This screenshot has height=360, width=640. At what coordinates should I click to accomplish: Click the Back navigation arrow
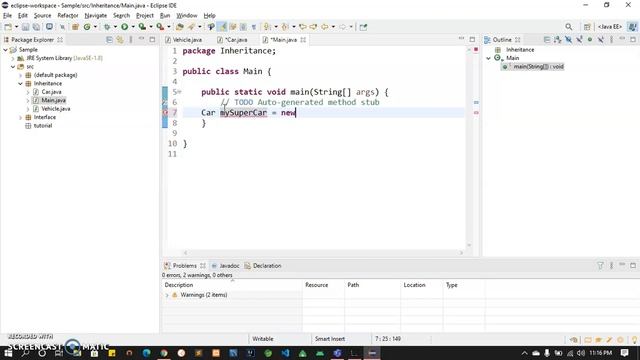coord(325,27)
